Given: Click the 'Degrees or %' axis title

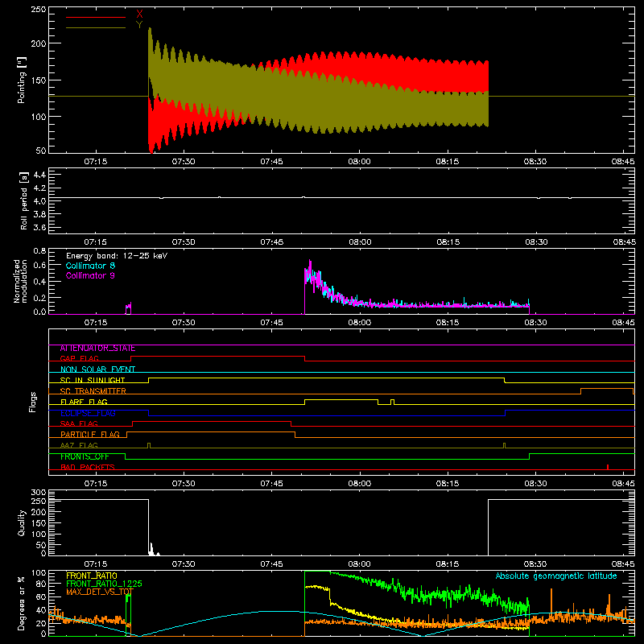Looking at the screenshot, I should click(x=22, y=603).
